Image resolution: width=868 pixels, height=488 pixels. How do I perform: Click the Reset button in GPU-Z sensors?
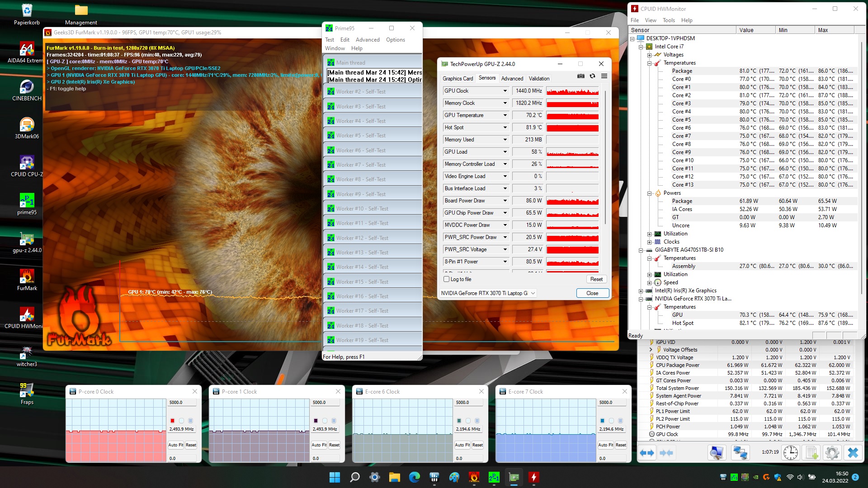(x=596, y=279)
